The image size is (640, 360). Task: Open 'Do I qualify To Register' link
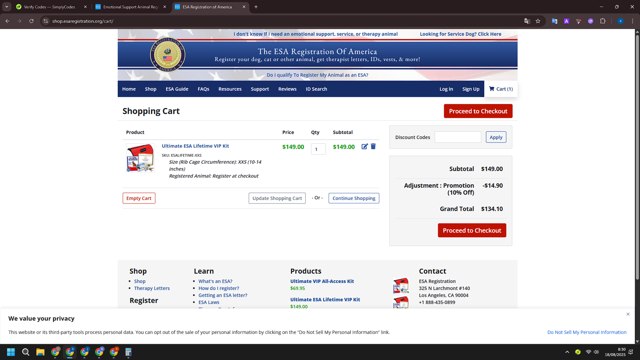coord(317,75)
